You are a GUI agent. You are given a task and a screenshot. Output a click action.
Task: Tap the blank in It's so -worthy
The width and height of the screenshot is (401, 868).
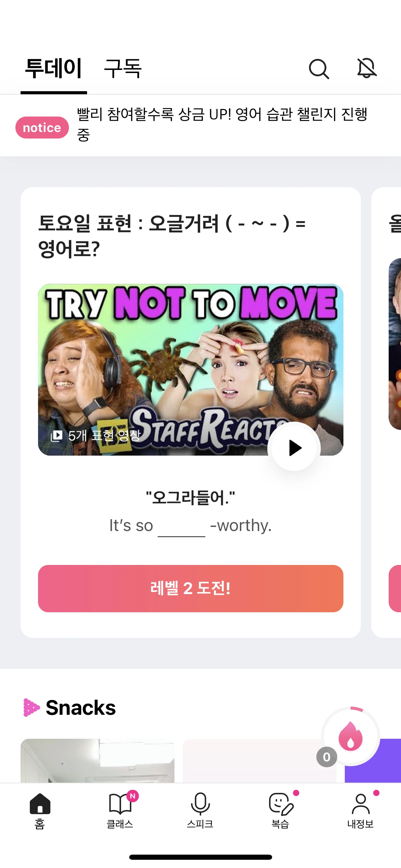click(181, 528)
